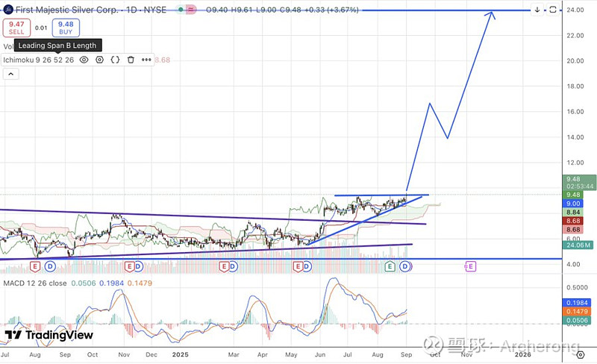Open time axis settings gear
This screenshot has width=597, height=364.
click(580, 355)
